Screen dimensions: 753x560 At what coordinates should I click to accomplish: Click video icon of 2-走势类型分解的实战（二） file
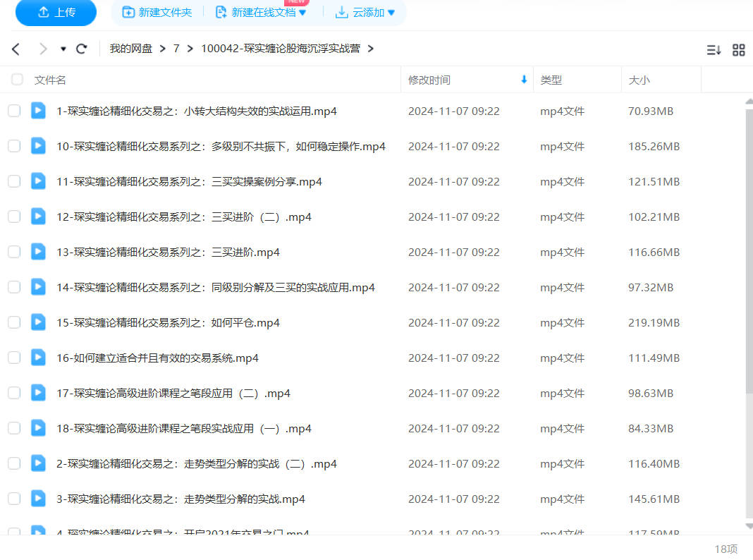[x=38, y=463]
